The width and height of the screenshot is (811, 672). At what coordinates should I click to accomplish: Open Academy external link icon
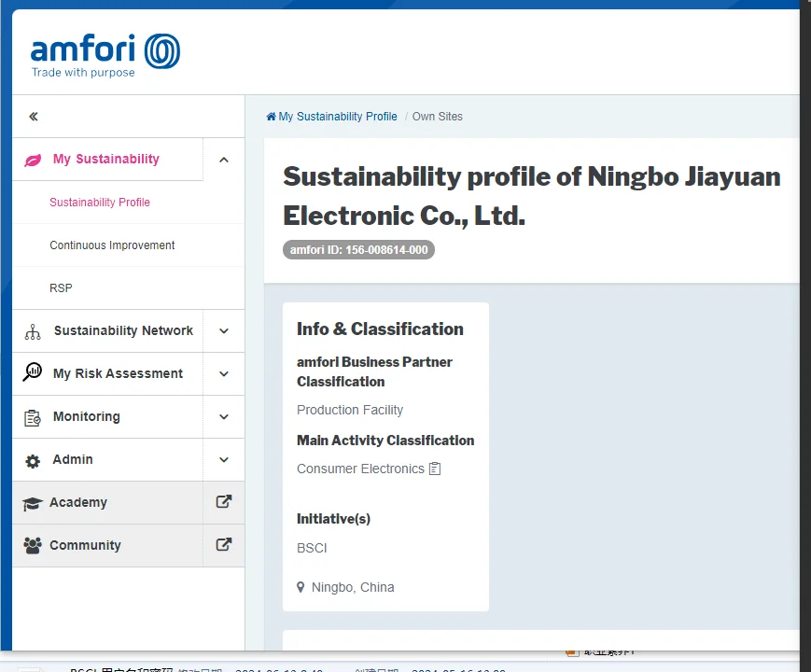pyautogui.click(x=224, y=502)
